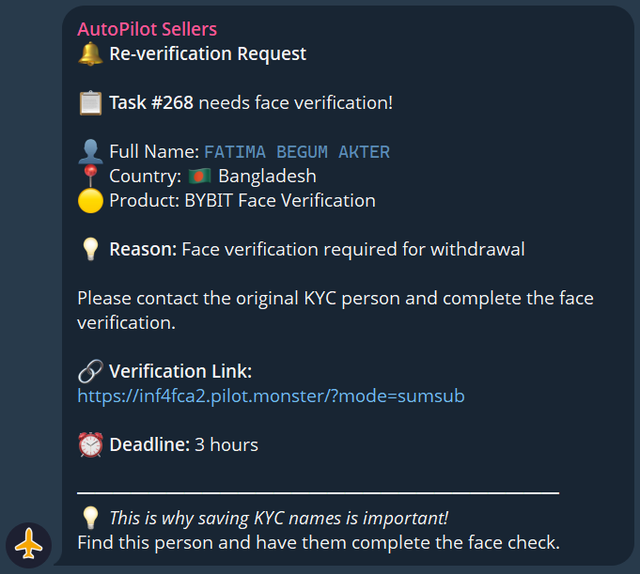Screen dimensions: 640x574
Task: Click the lightbulb emoji by the italic note
Action: (x=90, y=518)
